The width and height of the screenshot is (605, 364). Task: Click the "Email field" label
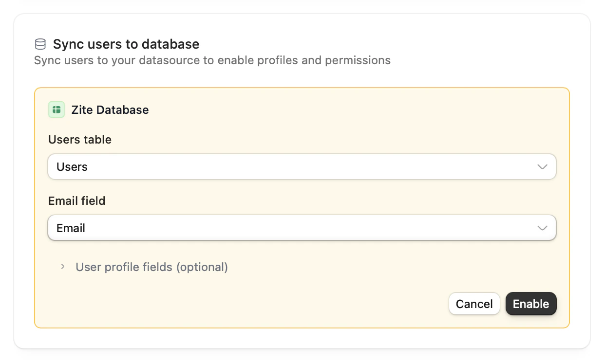77,200
